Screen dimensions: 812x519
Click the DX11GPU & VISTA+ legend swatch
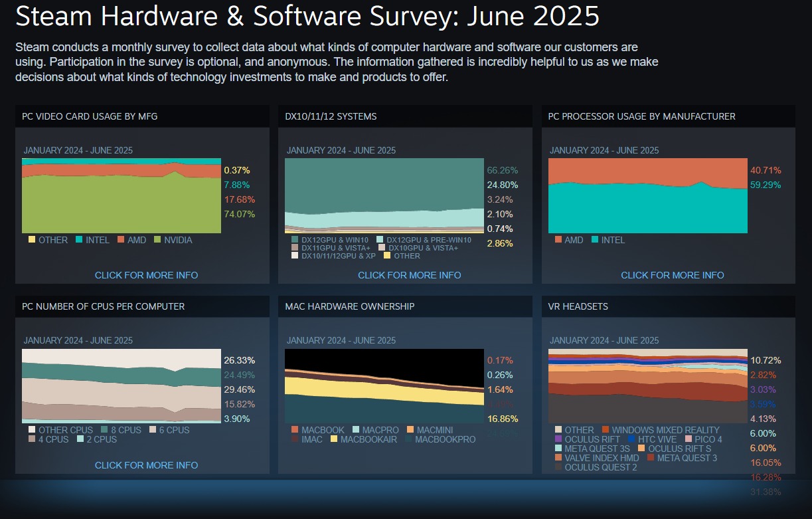click(295, 247)
